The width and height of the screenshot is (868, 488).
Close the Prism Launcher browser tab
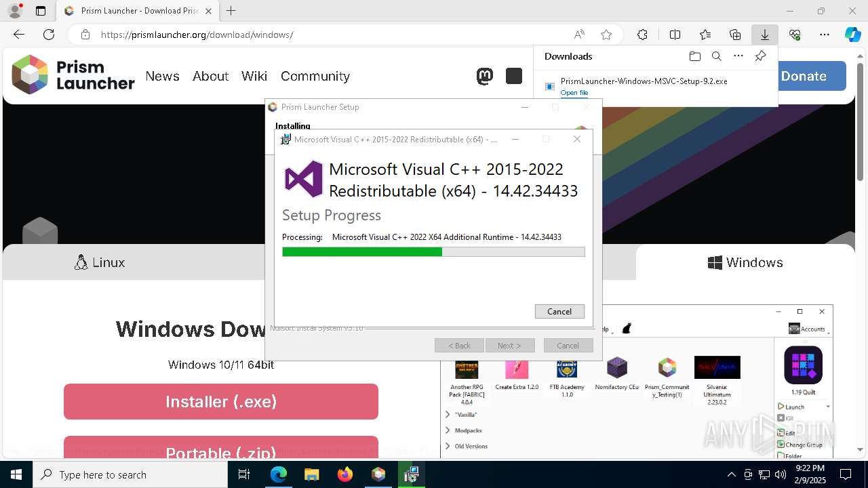pos(209,11)
